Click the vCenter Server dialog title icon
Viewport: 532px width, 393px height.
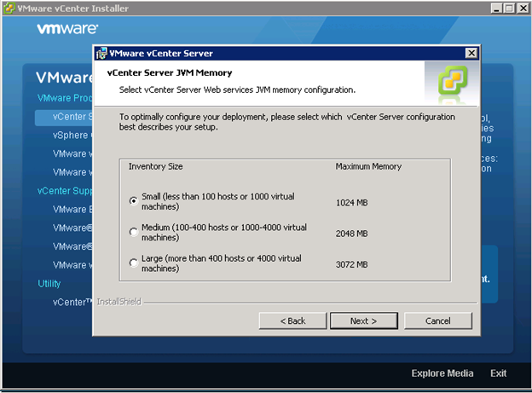pyautogui.click(x=101, y=54)
